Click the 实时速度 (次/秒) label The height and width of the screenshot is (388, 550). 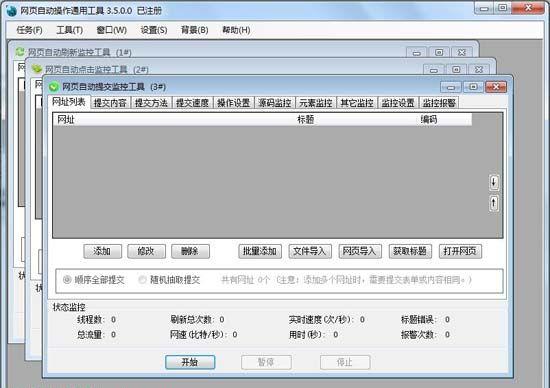(x=322, y=320)
